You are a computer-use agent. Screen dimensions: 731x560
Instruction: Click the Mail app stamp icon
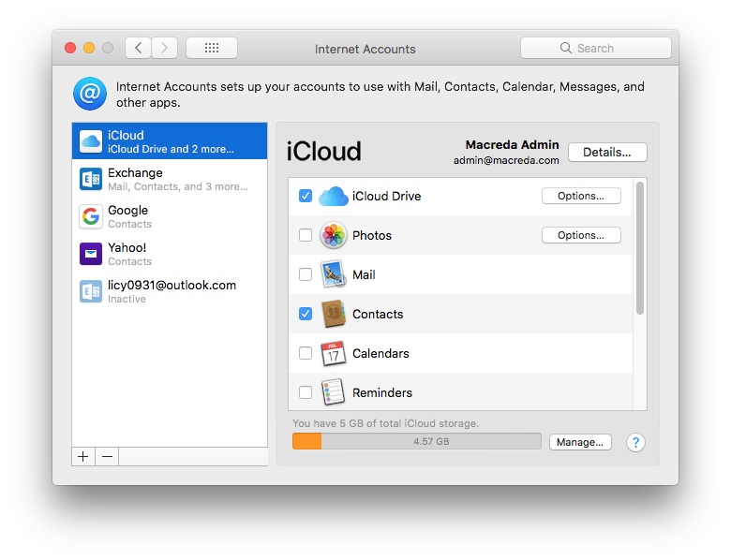pyautogui.click(x=334, y=274)
